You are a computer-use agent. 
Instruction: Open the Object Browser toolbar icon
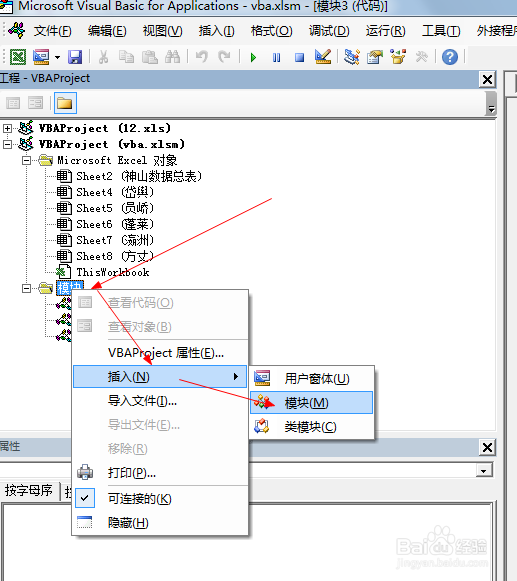click(x=398, y=57)
